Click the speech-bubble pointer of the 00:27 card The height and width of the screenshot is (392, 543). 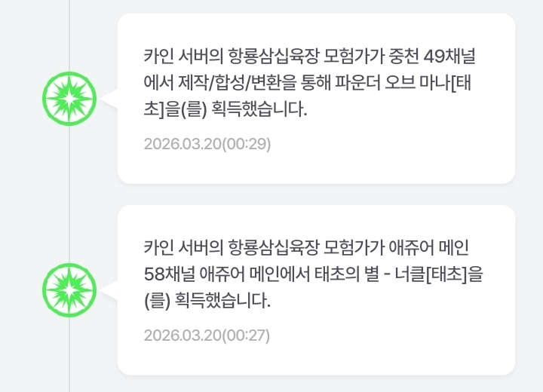pyautogui.click(x=110, y=290)
